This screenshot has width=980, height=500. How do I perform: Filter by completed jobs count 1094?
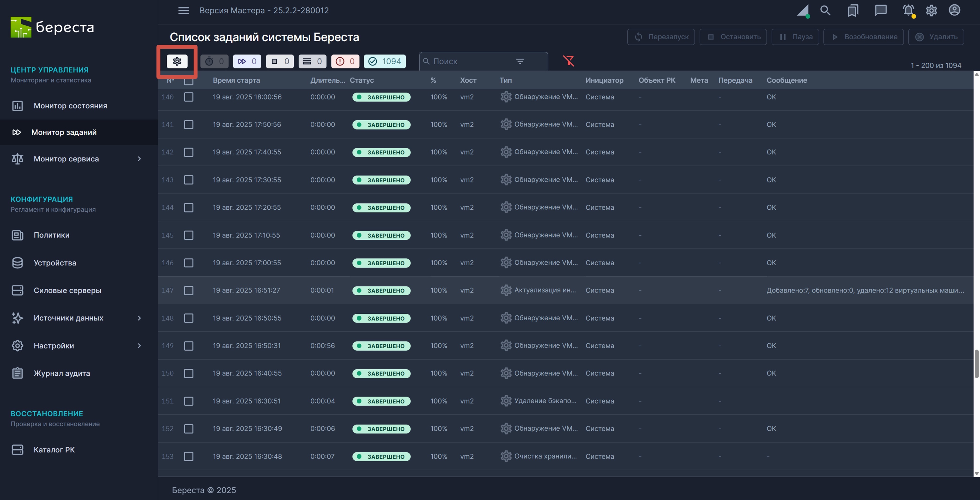[x=385, y=61]
